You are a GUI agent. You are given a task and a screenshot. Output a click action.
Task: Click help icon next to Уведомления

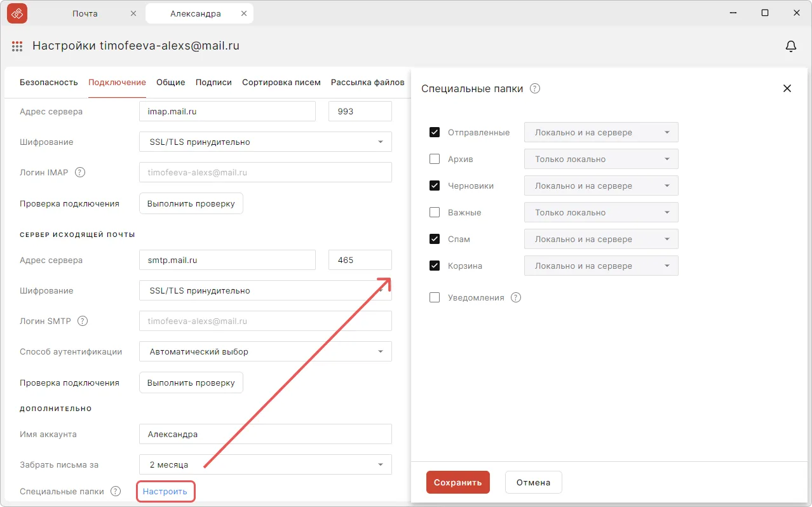coord(516,297)
